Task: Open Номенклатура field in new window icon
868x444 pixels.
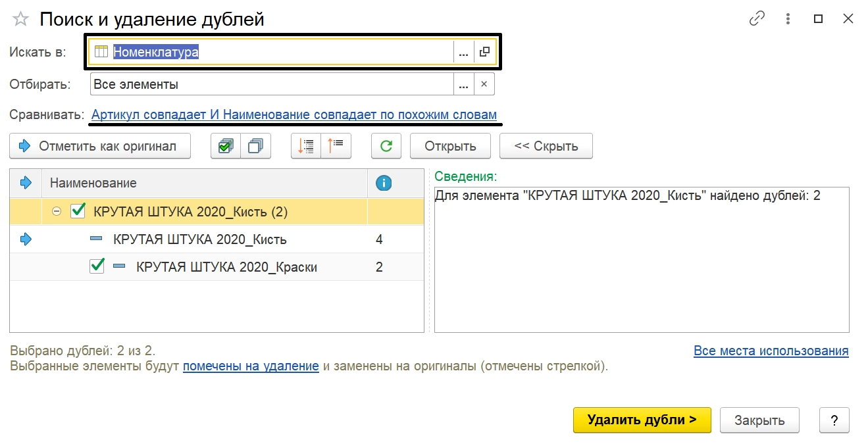Action: pyautogui.click(x=484, y=52)
